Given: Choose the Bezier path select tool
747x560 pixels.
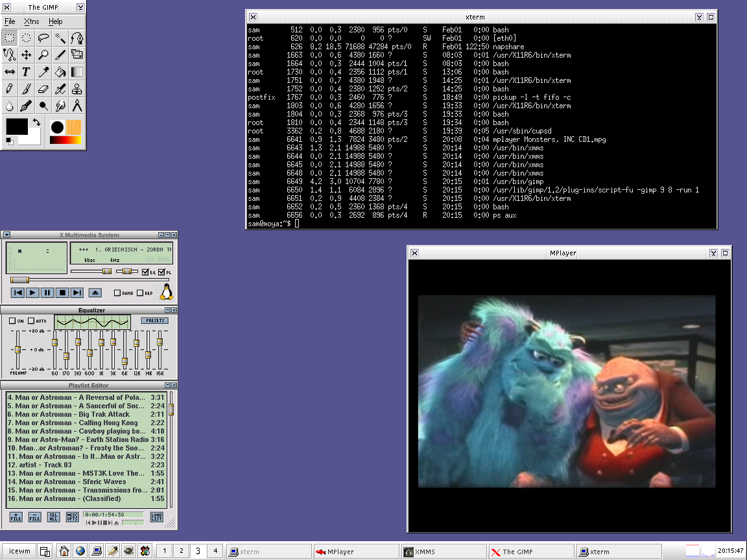Looking at the screenshot, I should click(x=77, y=38).
